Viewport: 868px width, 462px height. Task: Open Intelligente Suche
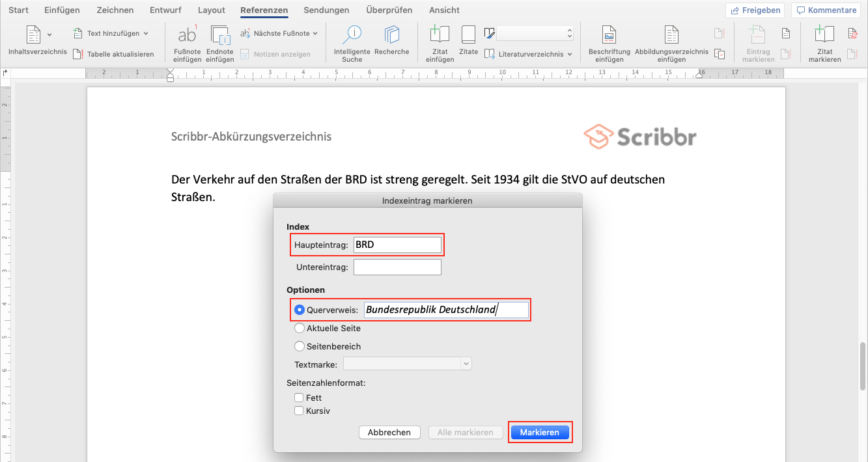coord(352,44)
